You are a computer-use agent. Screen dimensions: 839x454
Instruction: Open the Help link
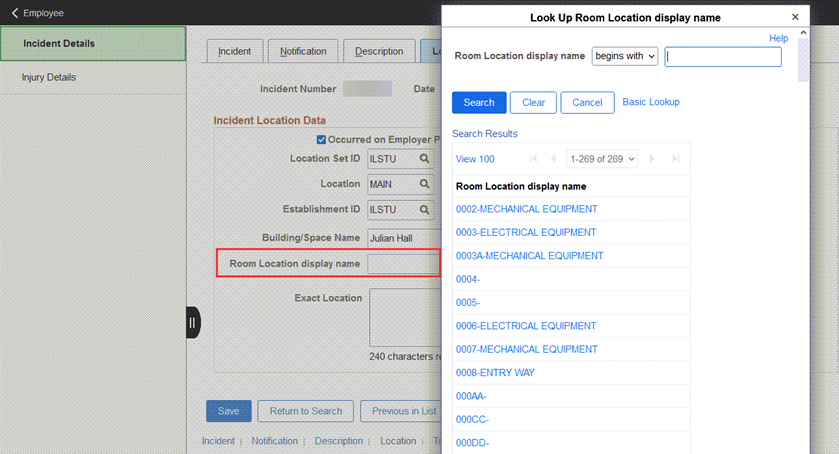click(x=779, y=38)
